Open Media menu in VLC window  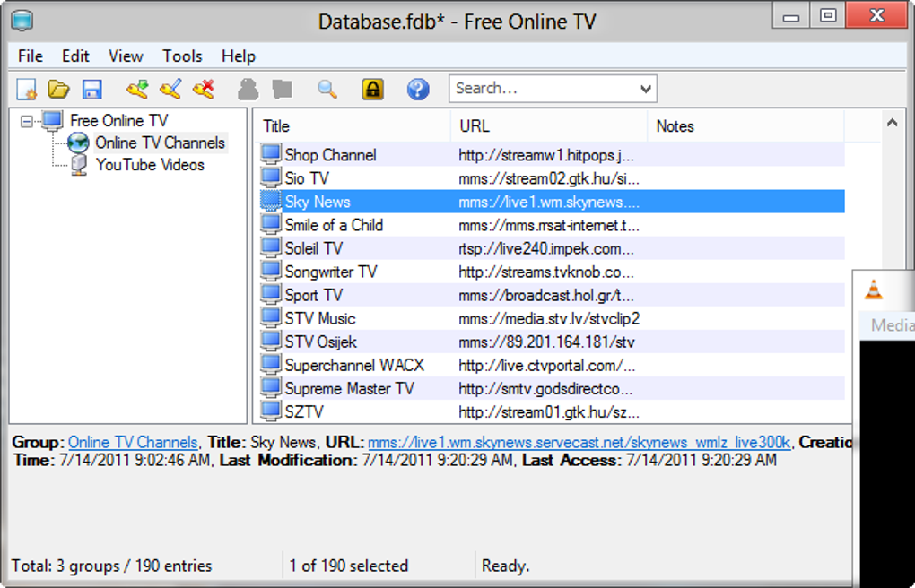tap(893, 324)
